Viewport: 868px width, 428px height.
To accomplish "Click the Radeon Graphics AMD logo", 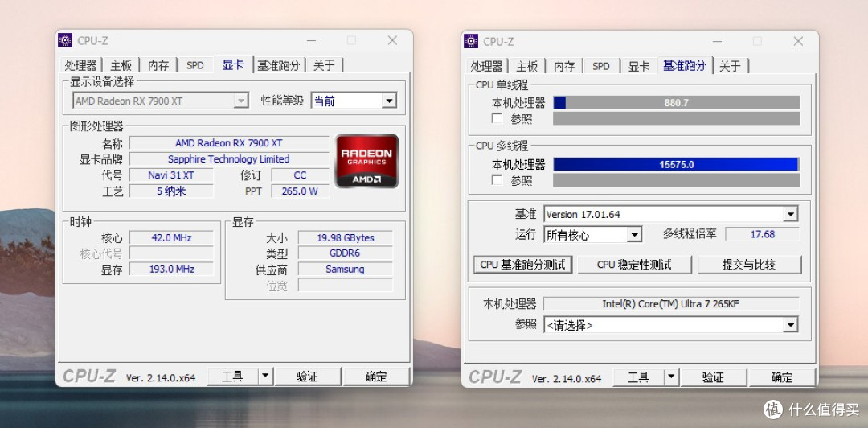I will [366, 161].
